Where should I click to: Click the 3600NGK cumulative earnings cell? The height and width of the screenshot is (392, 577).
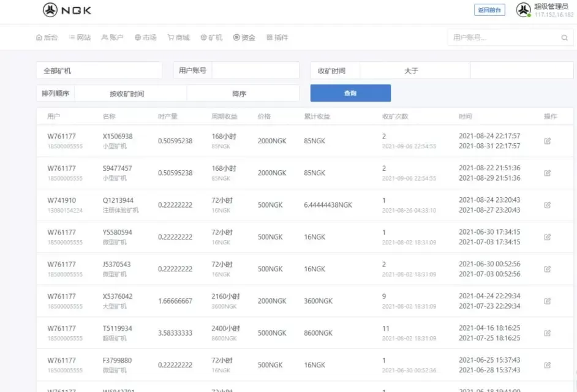318,301
